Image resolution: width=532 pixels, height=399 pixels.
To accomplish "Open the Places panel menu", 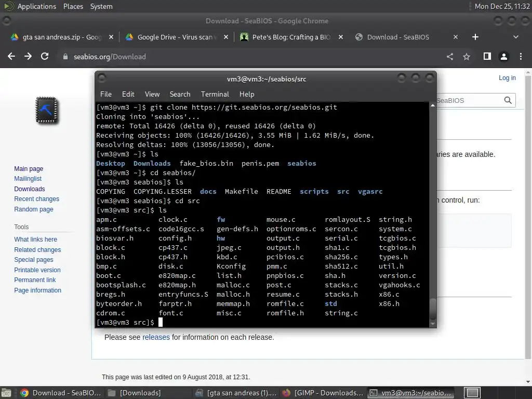I will click(x=73, y=6).
